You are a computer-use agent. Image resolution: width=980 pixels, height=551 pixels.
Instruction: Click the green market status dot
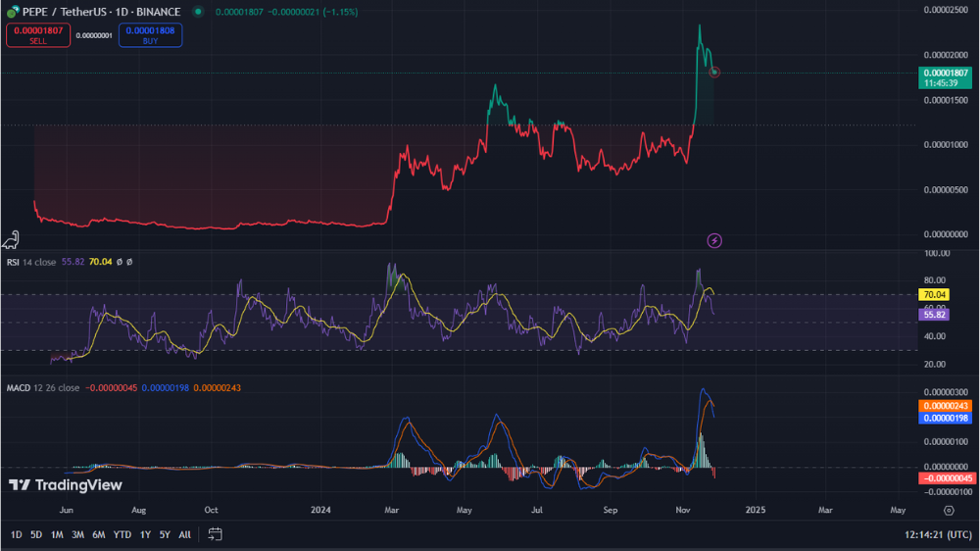pos(198,11)
